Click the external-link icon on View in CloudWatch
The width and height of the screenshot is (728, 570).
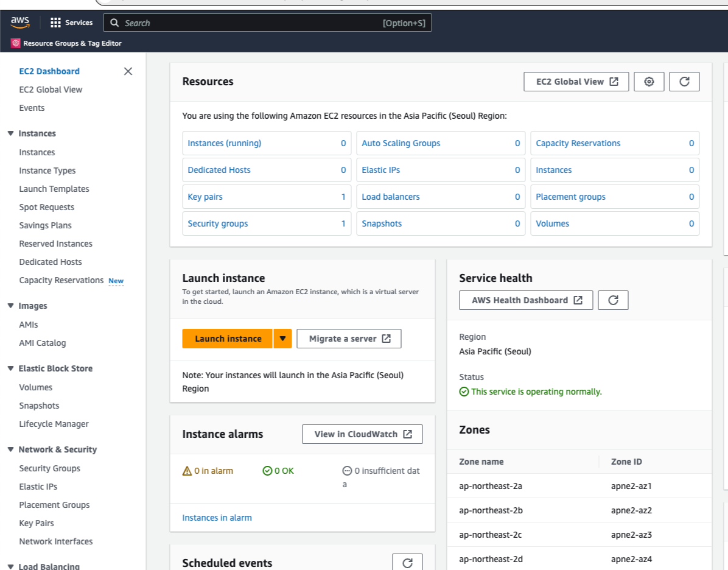click(408, 434)
